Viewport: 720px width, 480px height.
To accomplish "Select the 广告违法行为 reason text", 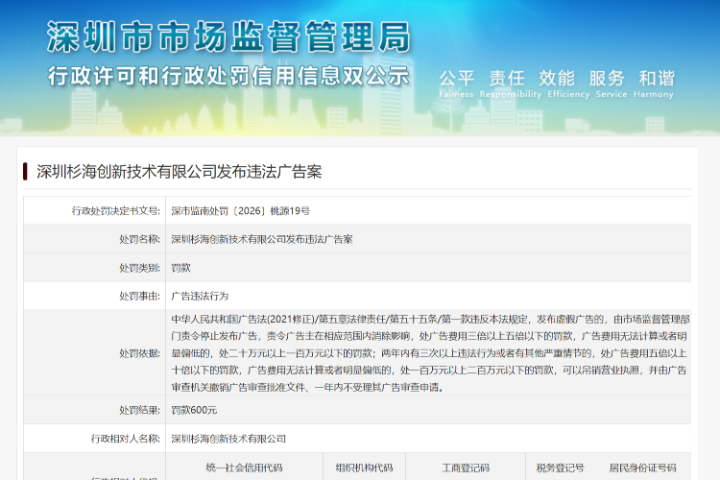I will (200, 296).
